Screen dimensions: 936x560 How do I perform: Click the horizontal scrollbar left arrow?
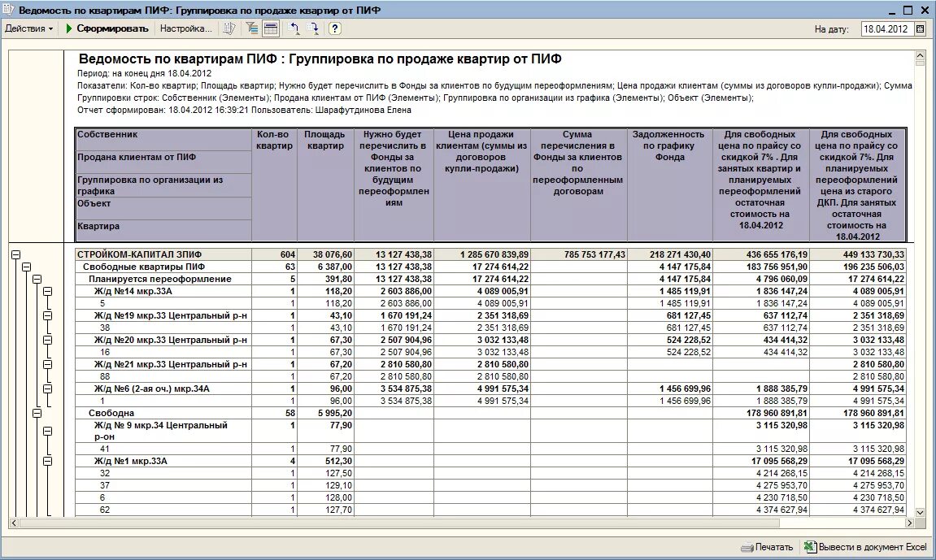(x=14, y=523)
